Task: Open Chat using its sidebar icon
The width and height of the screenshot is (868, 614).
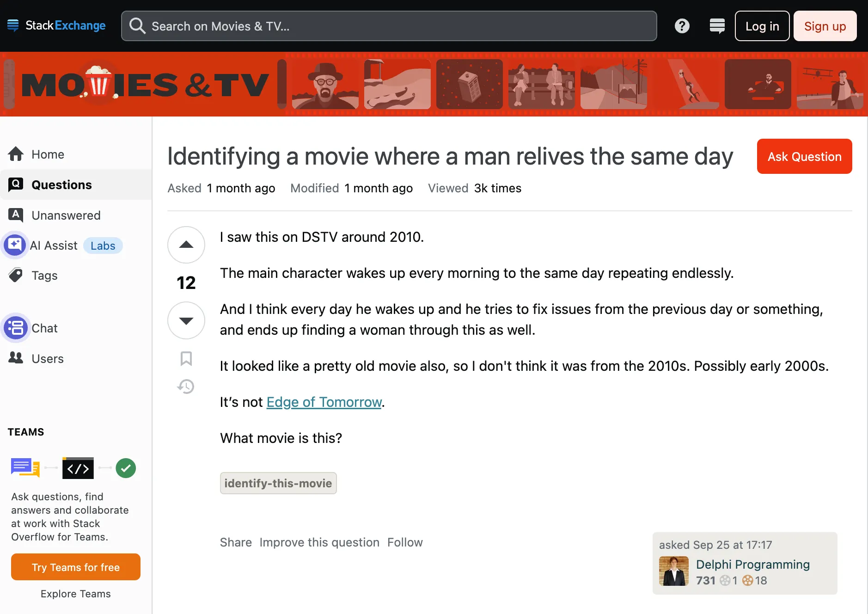Action: 16,328
